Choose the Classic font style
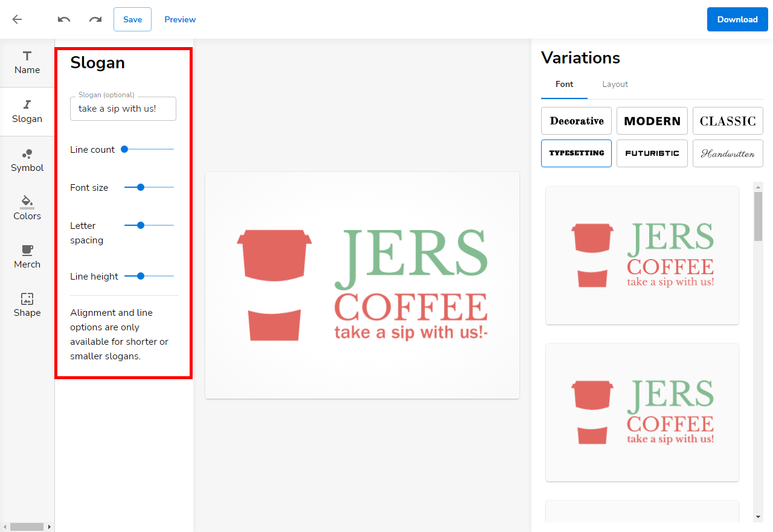 [728, 121]
